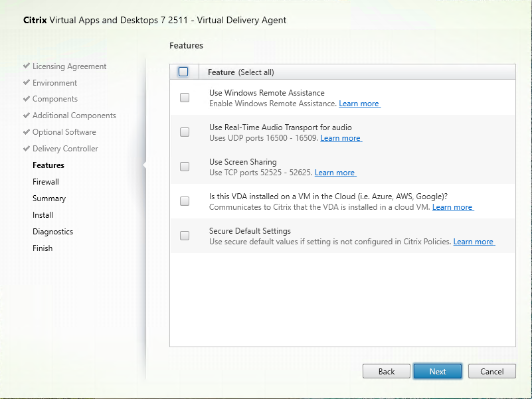Open Learn more for Secure Default Settings
This screenshot has width=532, height=399.
pos(474,242)
